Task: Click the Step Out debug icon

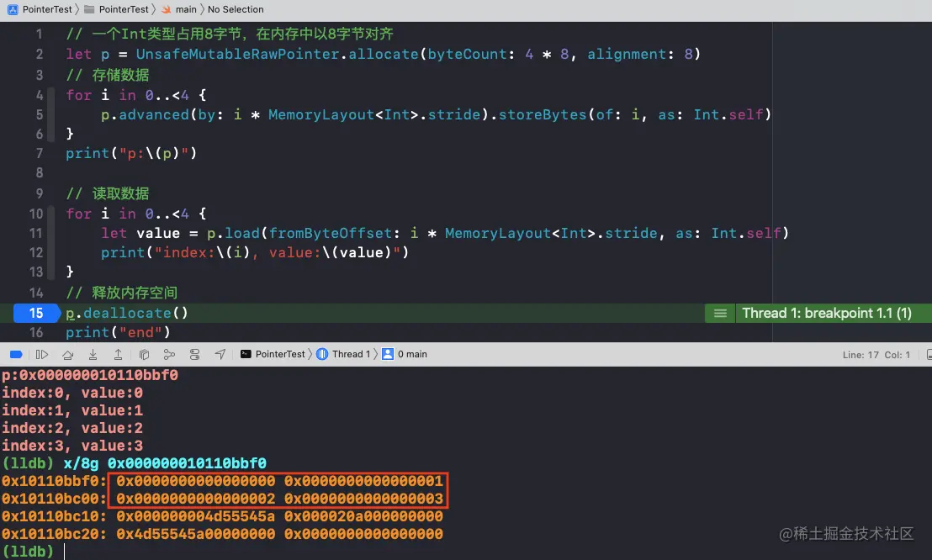Action: 119,354
